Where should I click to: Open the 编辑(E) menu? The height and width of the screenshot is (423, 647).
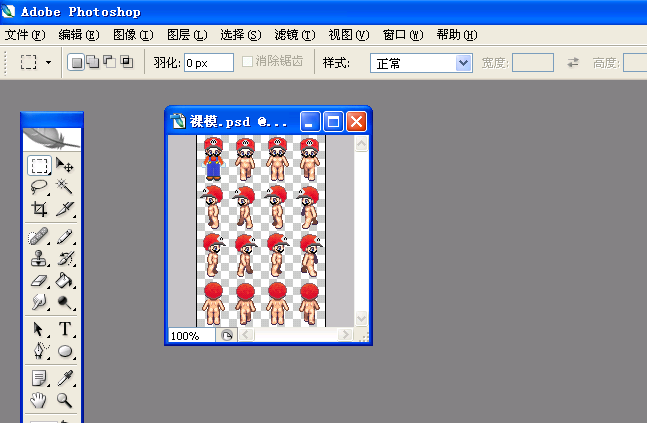click(x=79, y=35)
